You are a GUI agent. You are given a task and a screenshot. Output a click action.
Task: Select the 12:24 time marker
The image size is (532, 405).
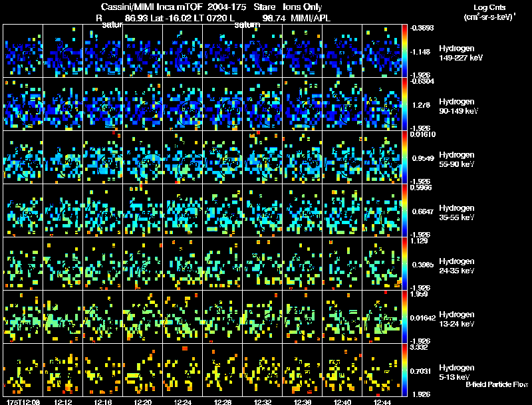point(182,402)
